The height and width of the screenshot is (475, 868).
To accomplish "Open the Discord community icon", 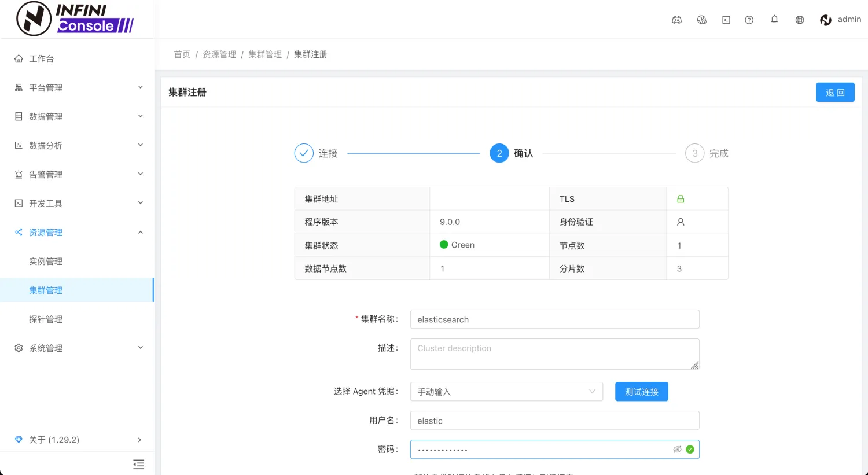I will pos(676,19).
